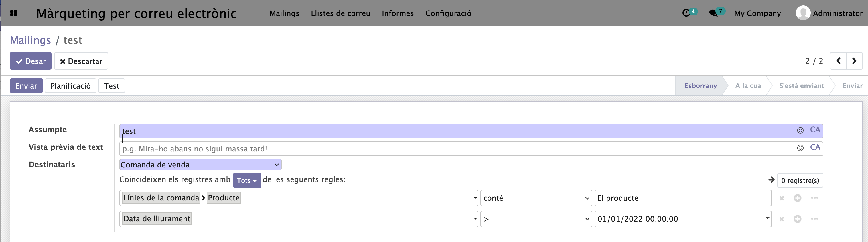Open field selector Línies de la comanda > Producte
The height and width of the screenshot is (242, 868).
coord(299,198)
